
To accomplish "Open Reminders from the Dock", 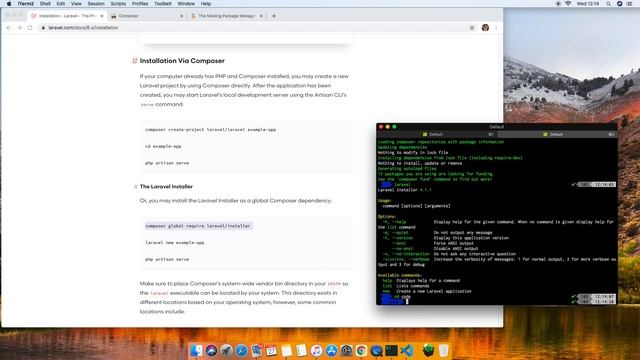I will click(x=301, y=350).
